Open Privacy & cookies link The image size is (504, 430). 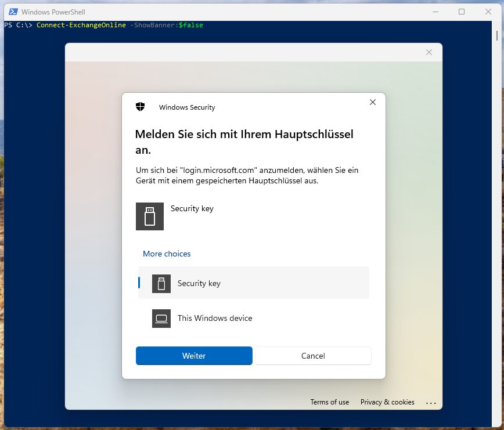point(387,402)
